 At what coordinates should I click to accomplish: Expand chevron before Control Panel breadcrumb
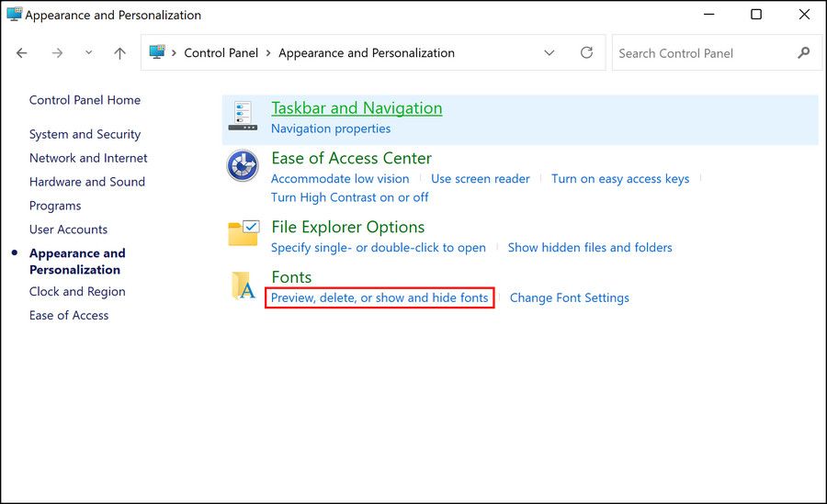pyautogui.click(x=174, y=52)
